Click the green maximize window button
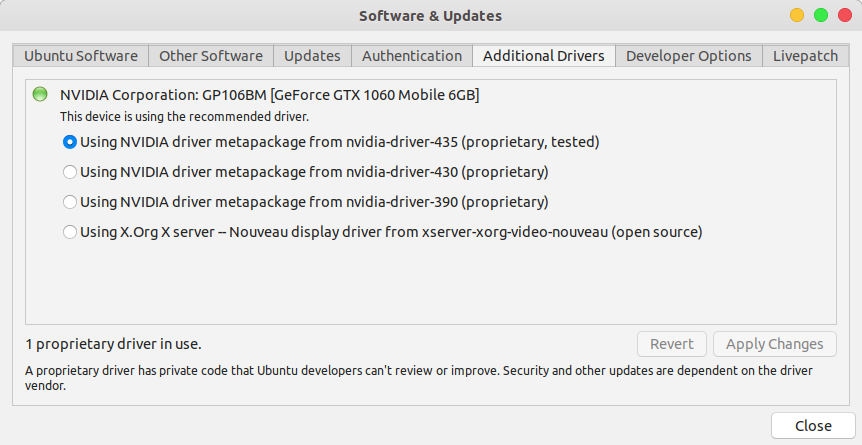 pos(821,15)
